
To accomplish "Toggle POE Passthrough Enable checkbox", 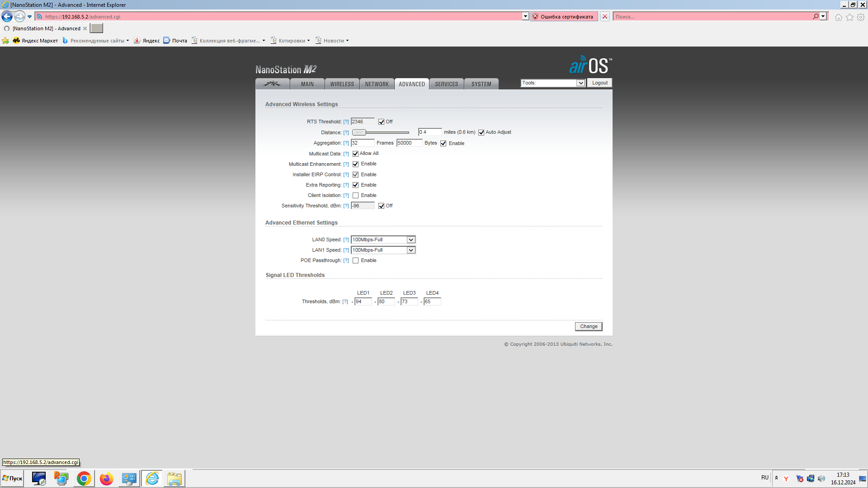I will [x=355, y=261].
